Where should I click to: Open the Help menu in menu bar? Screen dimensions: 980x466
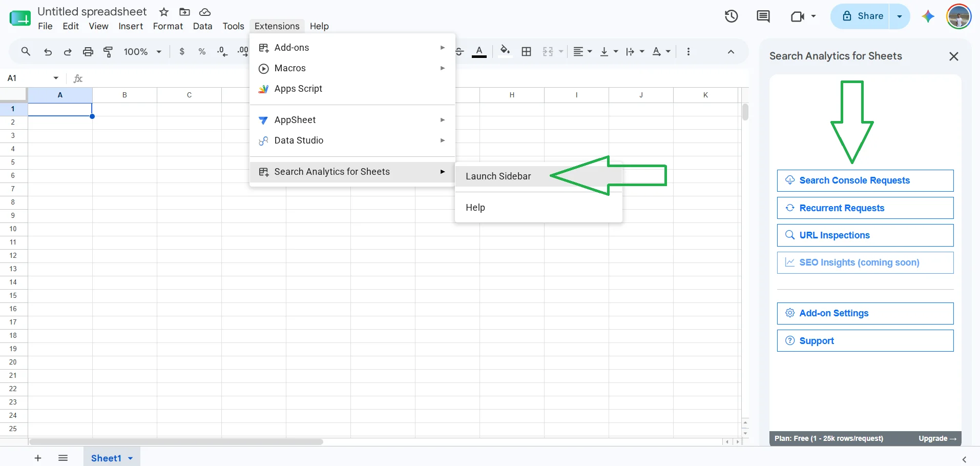pyautogui.click(x=319, y=26)
